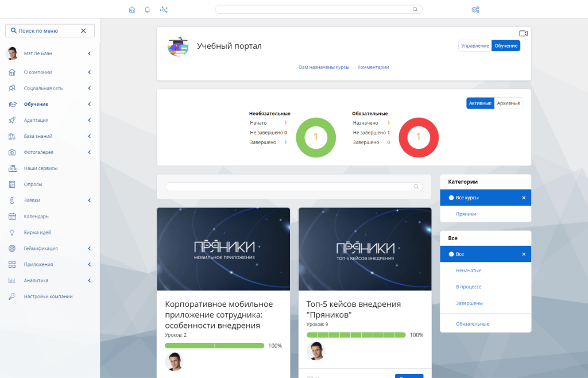This screenshot has width=588, height=378.
Task: Open Биржа идей lightbulb item
Action: [37, 233]
